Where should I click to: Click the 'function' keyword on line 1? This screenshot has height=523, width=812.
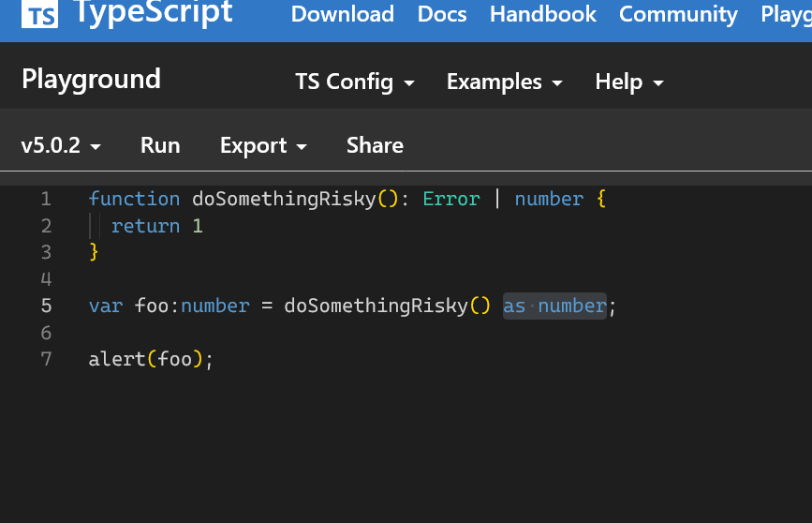click(134, 199)
